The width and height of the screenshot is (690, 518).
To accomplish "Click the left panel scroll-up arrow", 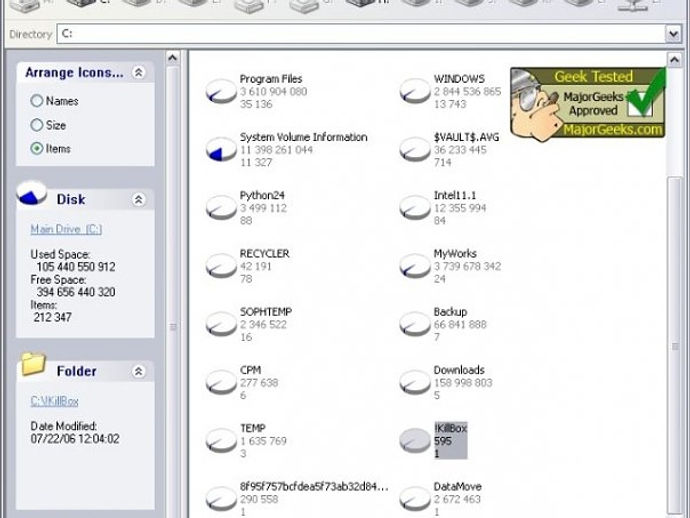I will coord(172,58).
